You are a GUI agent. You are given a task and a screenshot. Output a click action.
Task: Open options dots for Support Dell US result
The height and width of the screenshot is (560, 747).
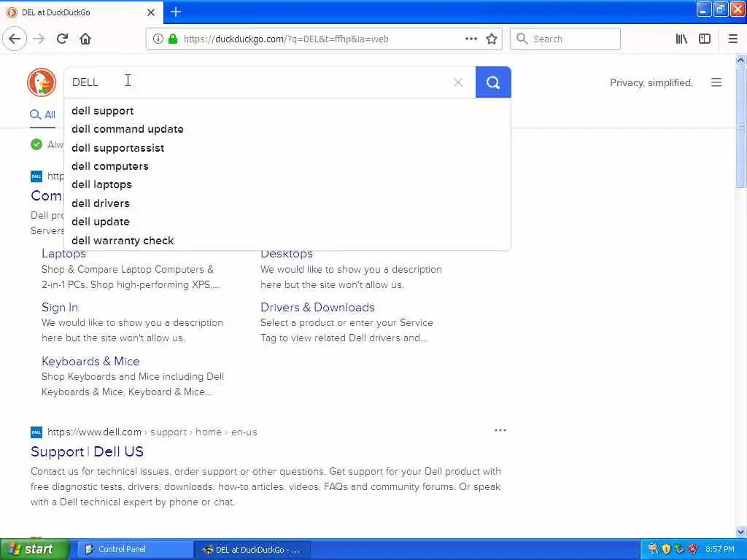point(500,430)
